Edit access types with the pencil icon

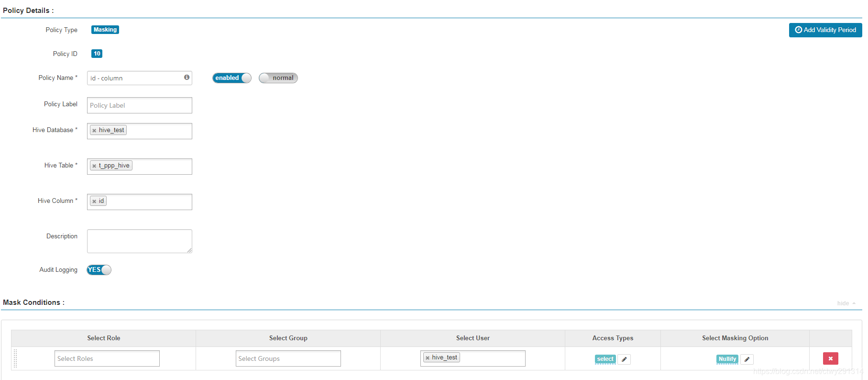[624, 359]
